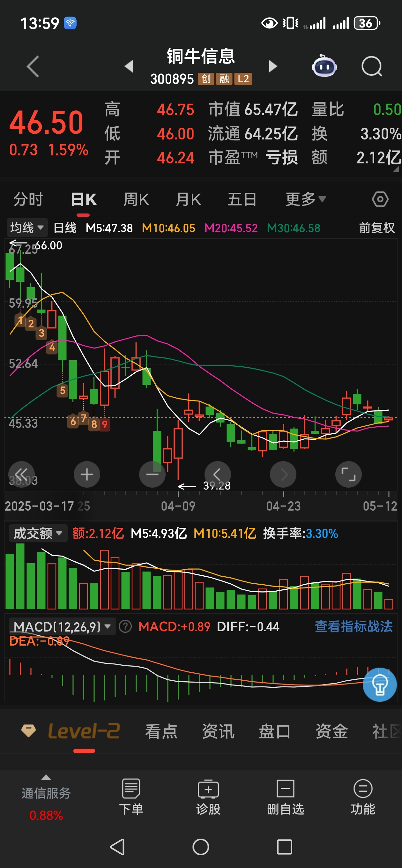Tap 额:2.12亿 volume label
402x868 pixels.
98,533
